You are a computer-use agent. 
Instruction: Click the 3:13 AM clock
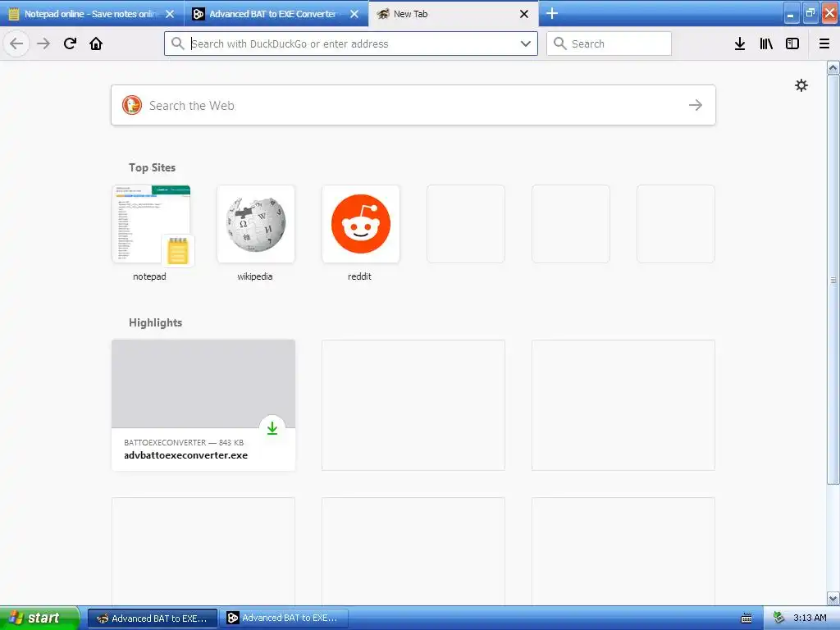[810, 618]
